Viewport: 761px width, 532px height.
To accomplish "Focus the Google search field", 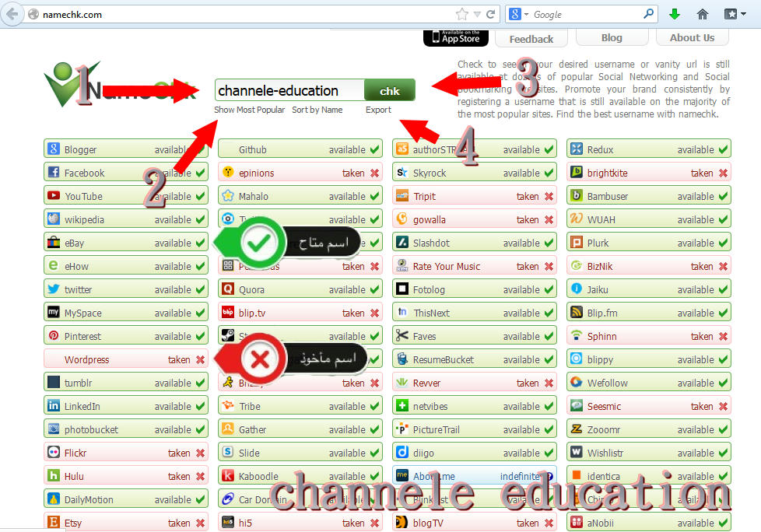I will click(x=586, y=15).
